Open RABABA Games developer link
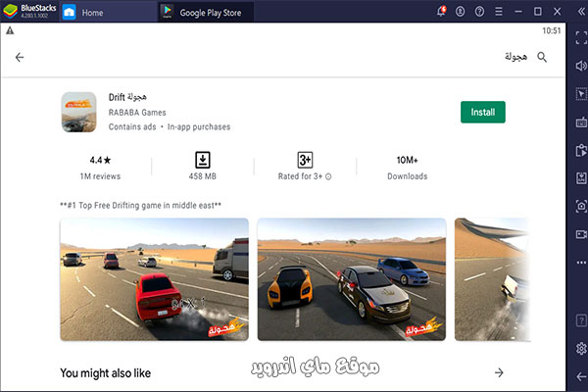 click(137, 112)
